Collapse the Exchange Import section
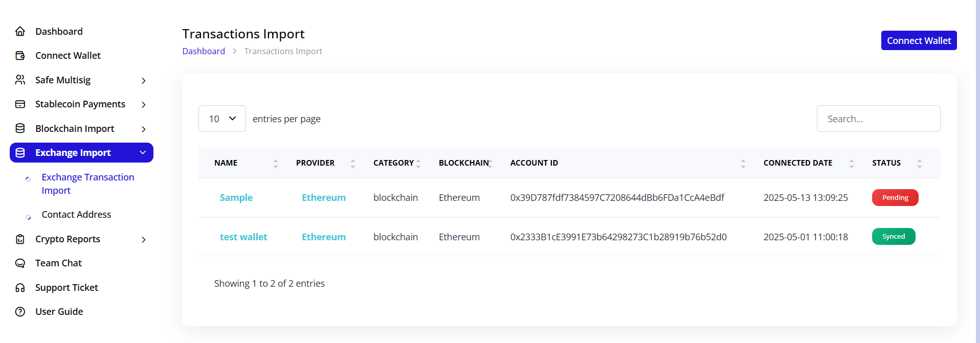Screen dimensions: 980x343 pos(142,152)
